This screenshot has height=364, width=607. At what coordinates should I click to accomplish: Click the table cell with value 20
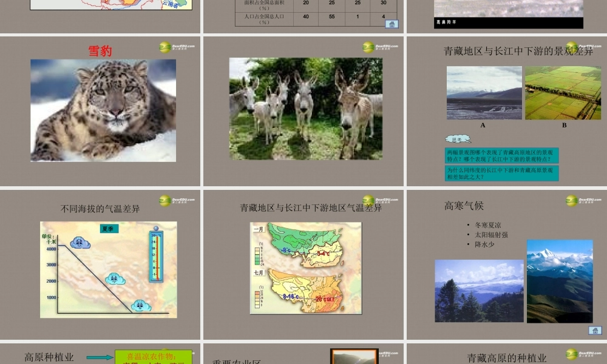click(x=306, y=3)
